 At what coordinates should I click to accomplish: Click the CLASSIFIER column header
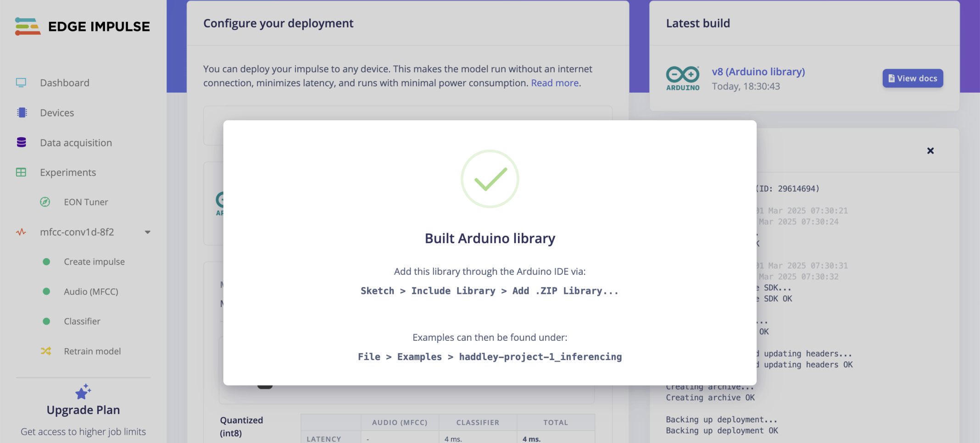478,422
